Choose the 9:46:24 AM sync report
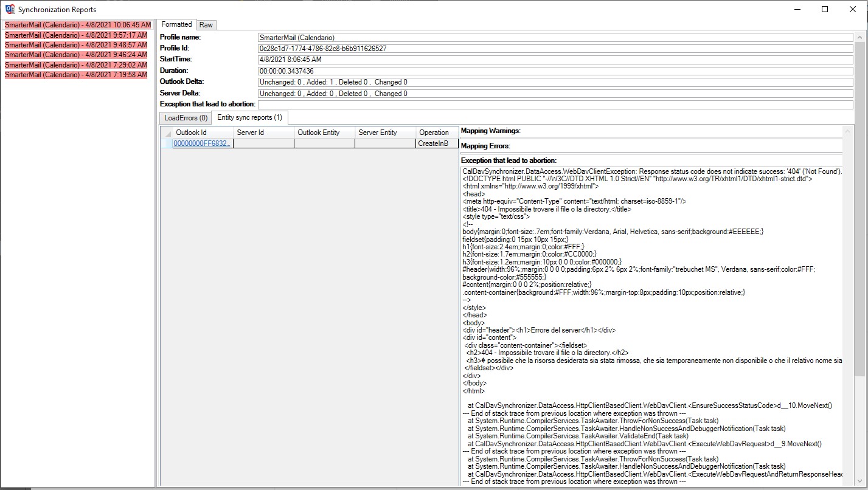868x490 pixels. tap(77, 55)
